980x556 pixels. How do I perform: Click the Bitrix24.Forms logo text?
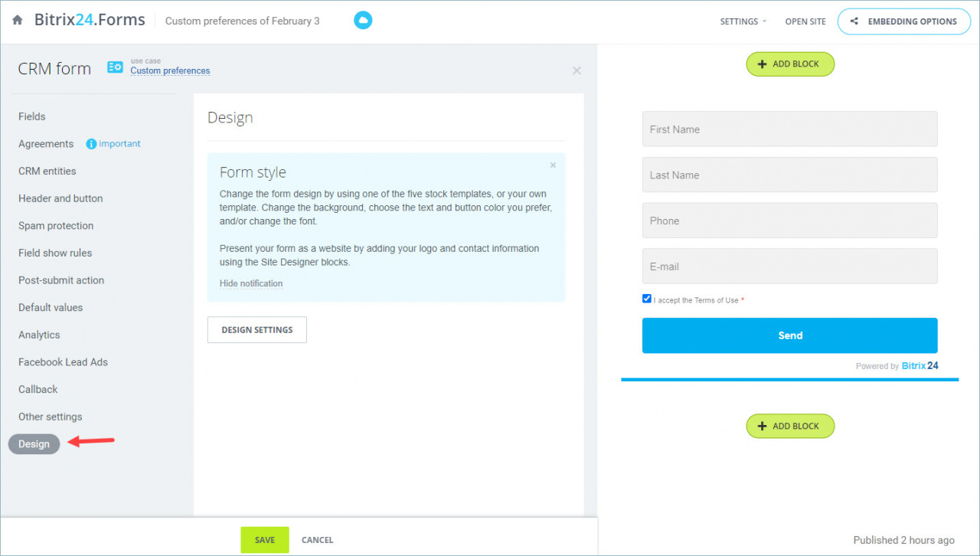point(90,21)
